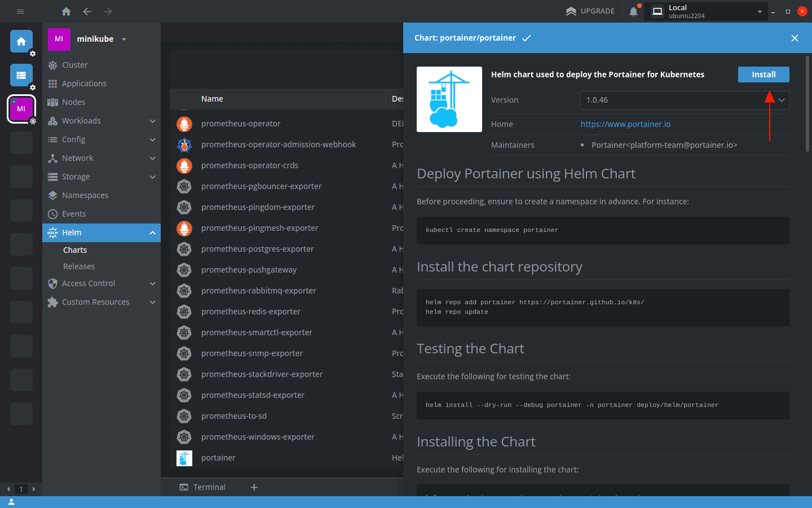The height and width of the screenshot is (508, 812).
Task: Click the Portainer logo thumbnail
Action: point(449,99)
